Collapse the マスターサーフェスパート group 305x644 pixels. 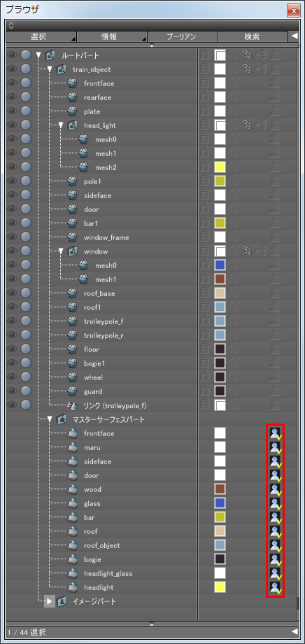[50, 420]
